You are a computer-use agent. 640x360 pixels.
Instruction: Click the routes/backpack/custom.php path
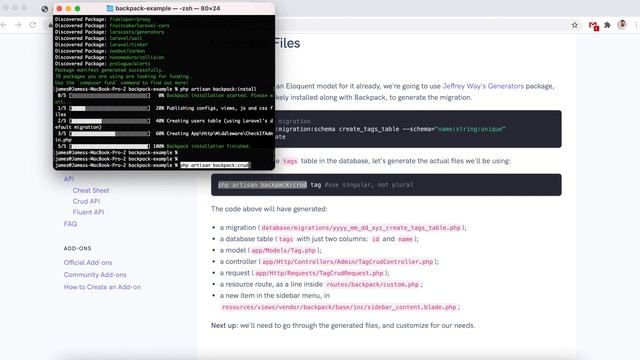[373, 284]
